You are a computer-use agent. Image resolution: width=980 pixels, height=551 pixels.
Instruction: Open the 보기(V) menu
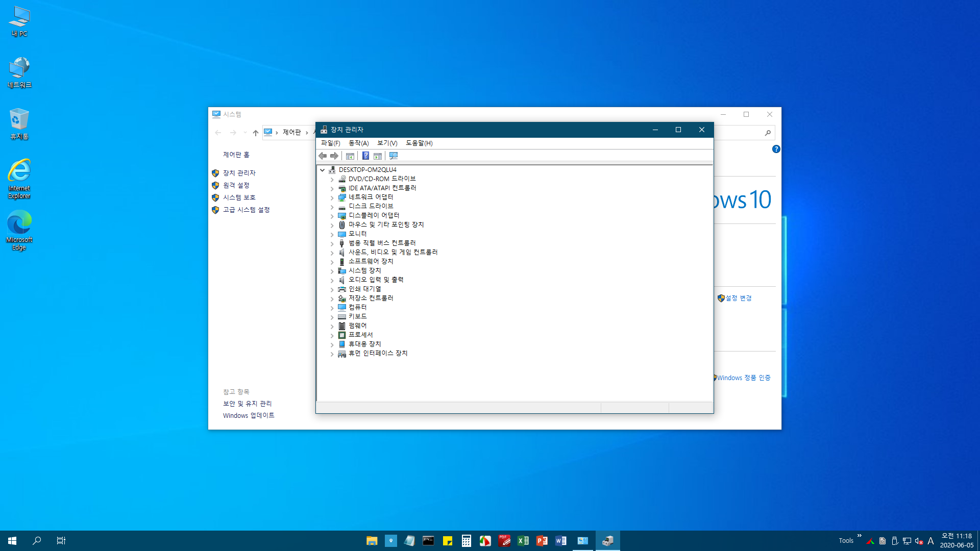[x=387, y=143]
